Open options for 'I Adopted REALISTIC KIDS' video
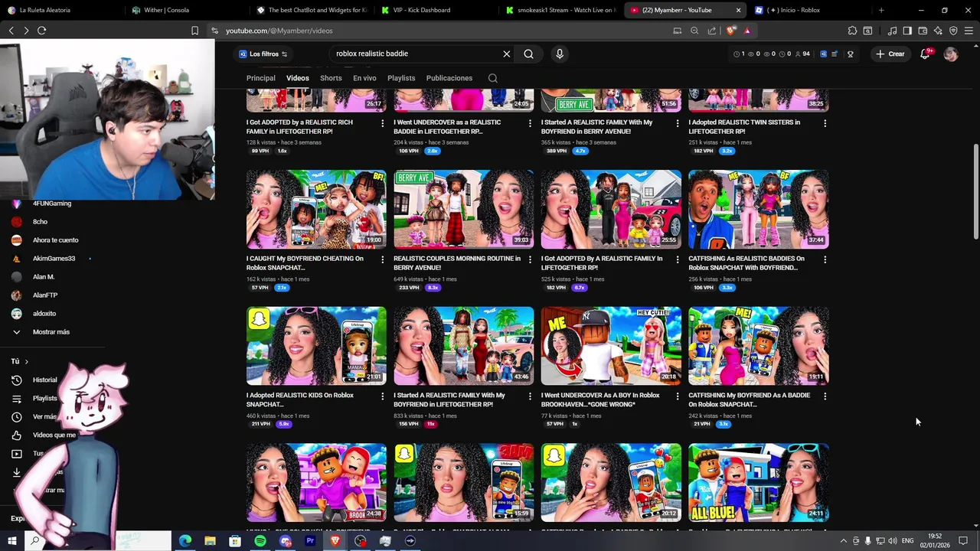 click(x=383, y=396)
